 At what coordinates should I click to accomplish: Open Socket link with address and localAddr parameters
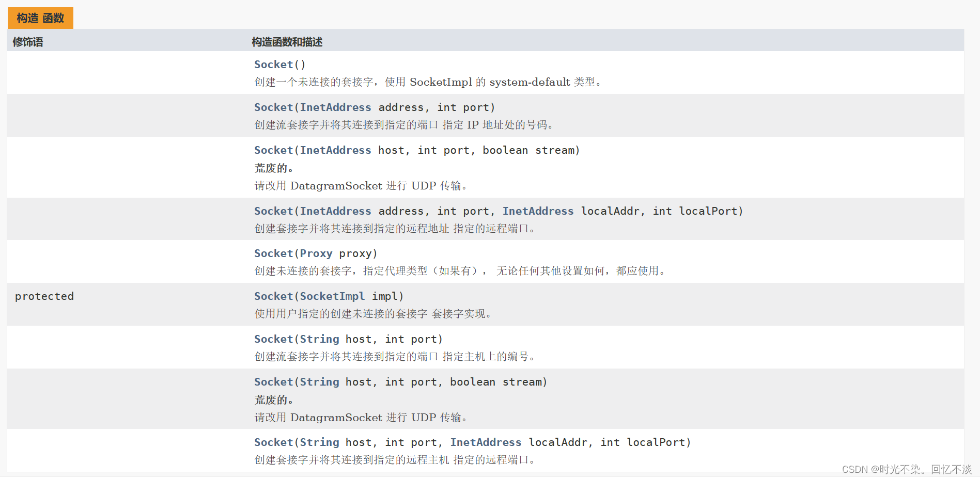pos(274,211)
